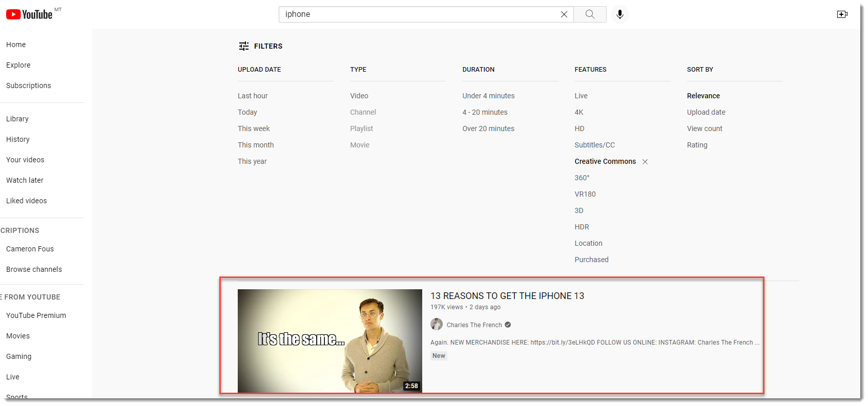The image size is (868, 406).
Task: Clear the search box with X icon
Action: coord(564,14)
